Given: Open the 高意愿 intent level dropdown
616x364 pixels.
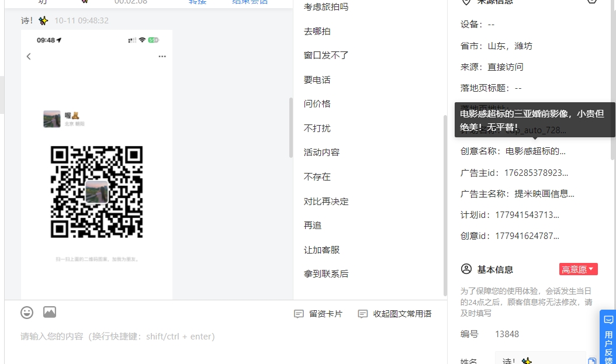Looking at the screenshot, I should pos(578,269).
